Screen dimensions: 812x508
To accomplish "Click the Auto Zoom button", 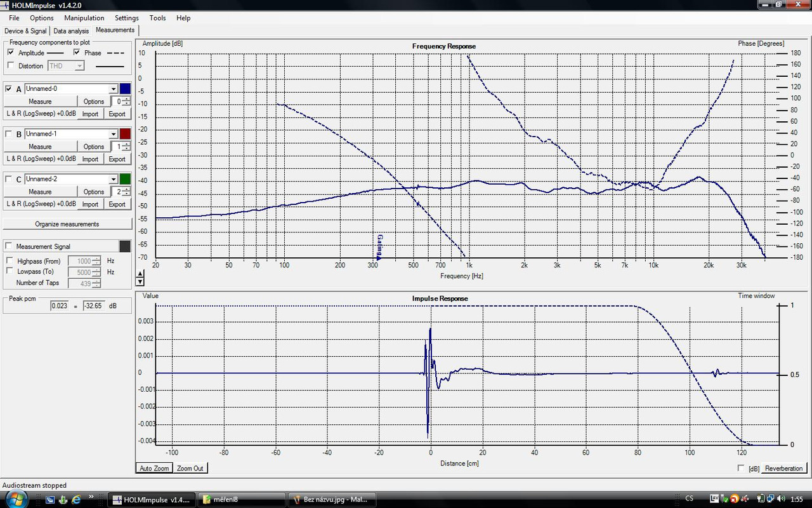I will pos(154,468).
